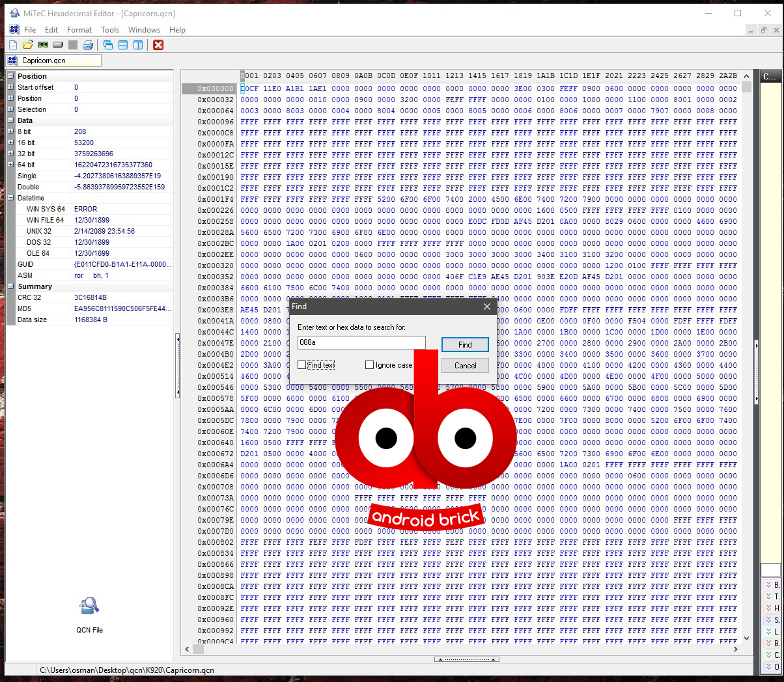
Task: Open the Tools menu
Action: tap(109, 30)
